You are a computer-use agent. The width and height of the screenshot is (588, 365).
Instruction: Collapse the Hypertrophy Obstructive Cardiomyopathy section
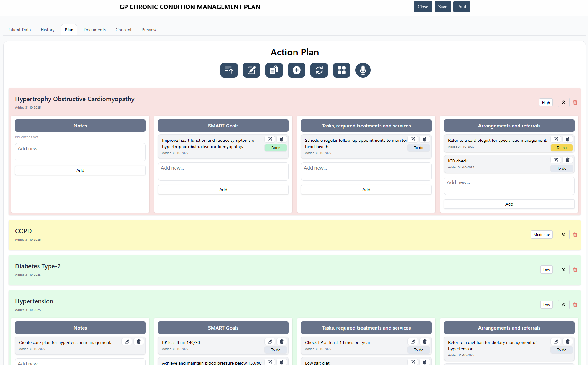(563, 102)
